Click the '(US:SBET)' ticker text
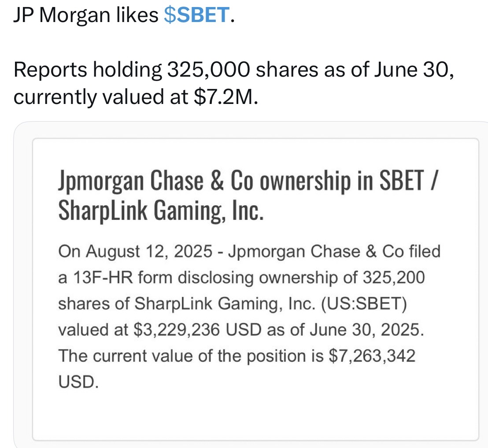Image resolution: width=488 pixels, height=448 pixels. (364, 304)
